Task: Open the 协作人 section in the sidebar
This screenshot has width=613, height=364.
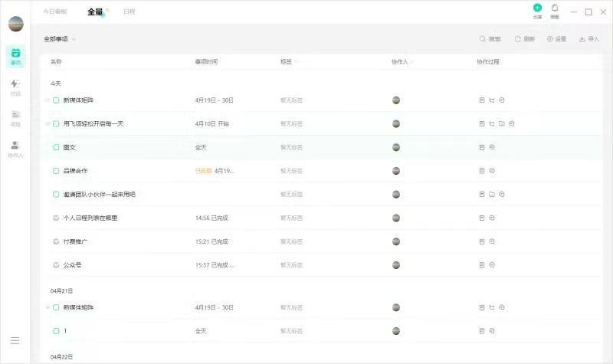Action: click(15, 149)
